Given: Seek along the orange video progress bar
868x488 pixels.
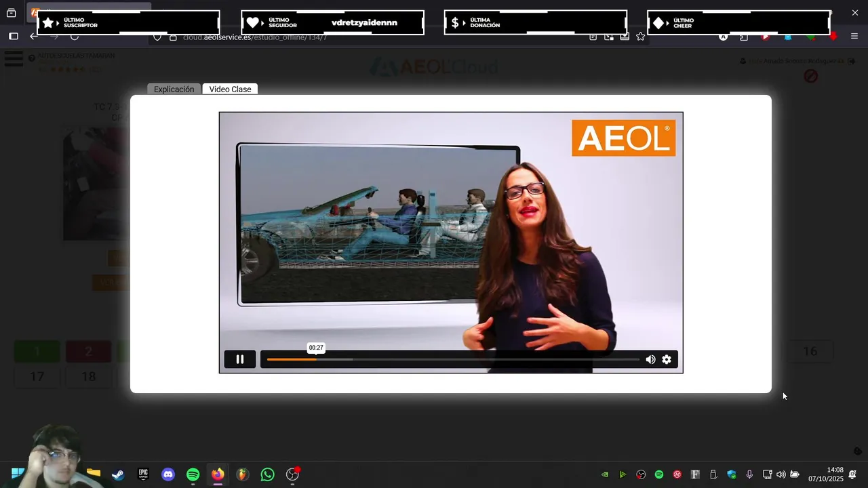Looking at the screenshot, I should [x=453, y=359].
